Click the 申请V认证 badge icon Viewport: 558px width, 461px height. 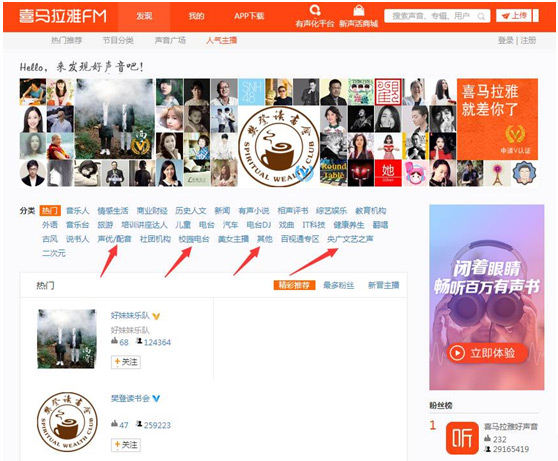515,134
